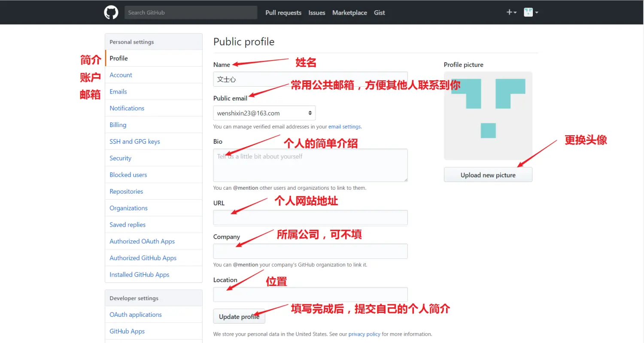Click Upload new picture button

click(x=488, y=175)
